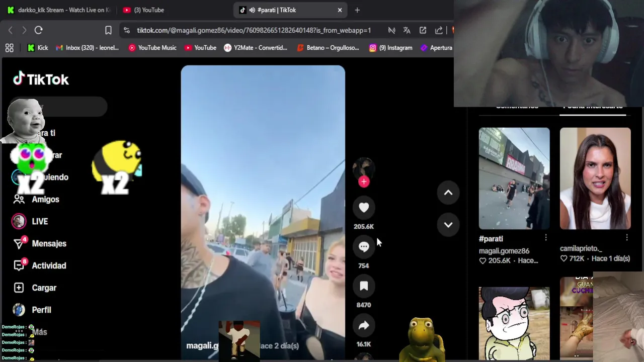This screenshot has width=644, height=362.
Task: Open creator avatar beside the video
Action: click(x=363, y=168)
